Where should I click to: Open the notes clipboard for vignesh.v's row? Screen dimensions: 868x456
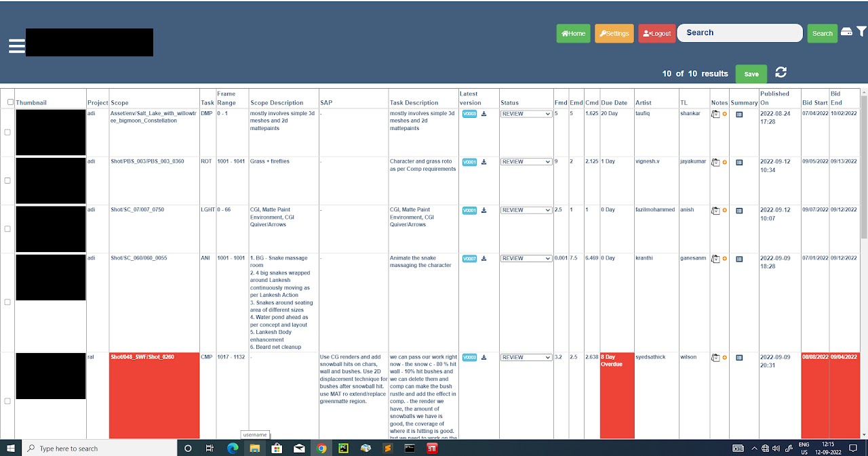click(715, 163)
